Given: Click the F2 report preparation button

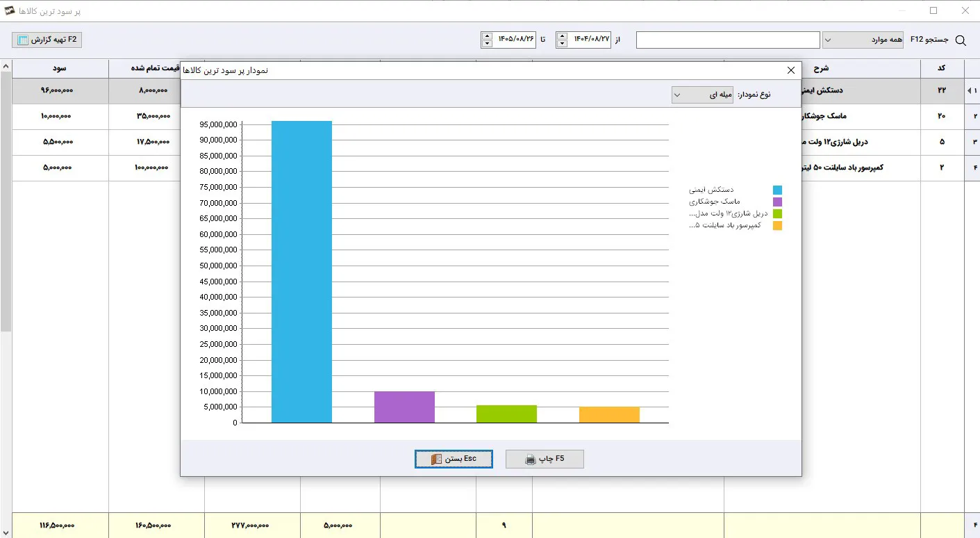Looking at the screenshot, I should [47, 40].
